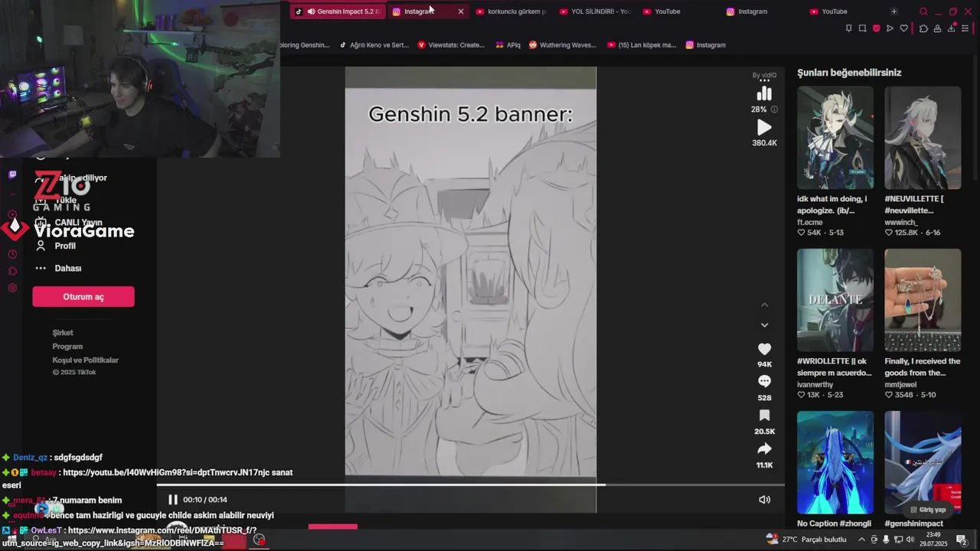Open the 'idk what im doing' video thumbnail

coord(835,138)
